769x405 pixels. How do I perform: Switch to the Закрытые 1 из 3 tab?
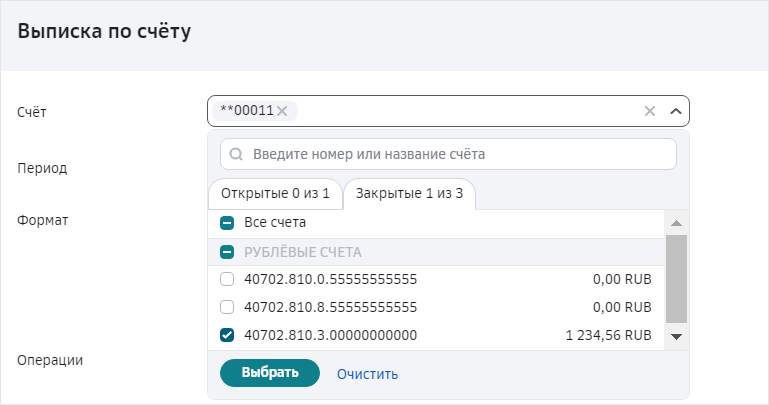[x=409, y=193]
